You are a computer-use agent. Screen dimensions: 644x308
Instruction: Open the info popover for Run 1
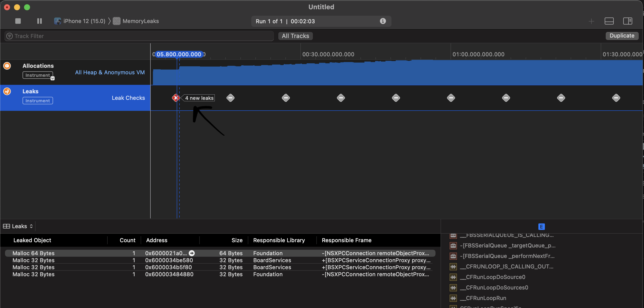tap(382, 21)
